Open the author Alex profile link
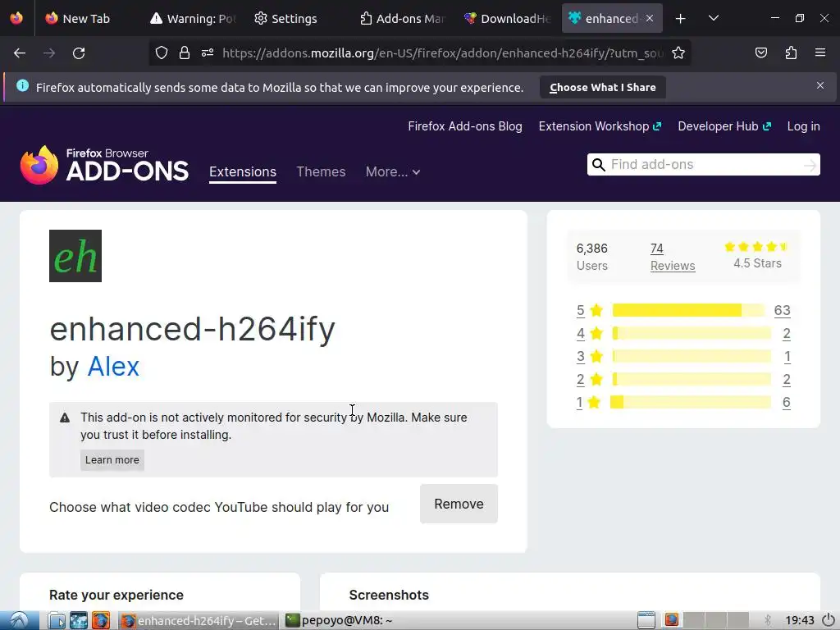The height and width of the screenshot is (630, 840). click(113, 367)
